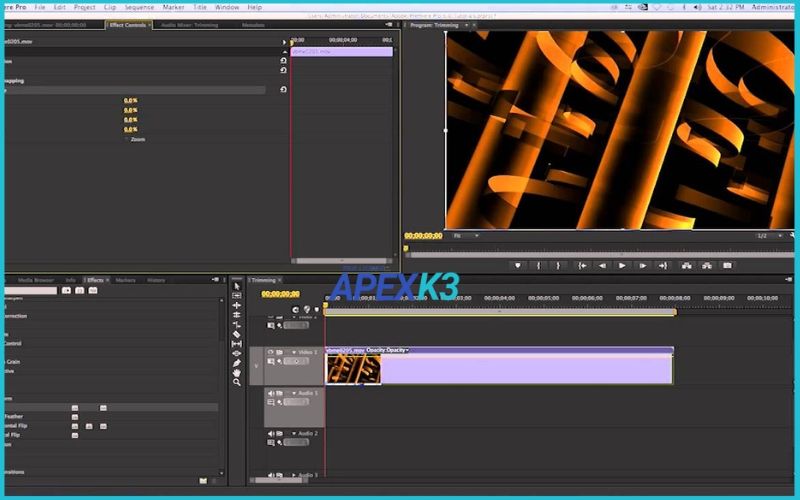Select the Pen tool in the tools panel
The image size is (800, 500).
pyautogui.click(x=236, y=362)
